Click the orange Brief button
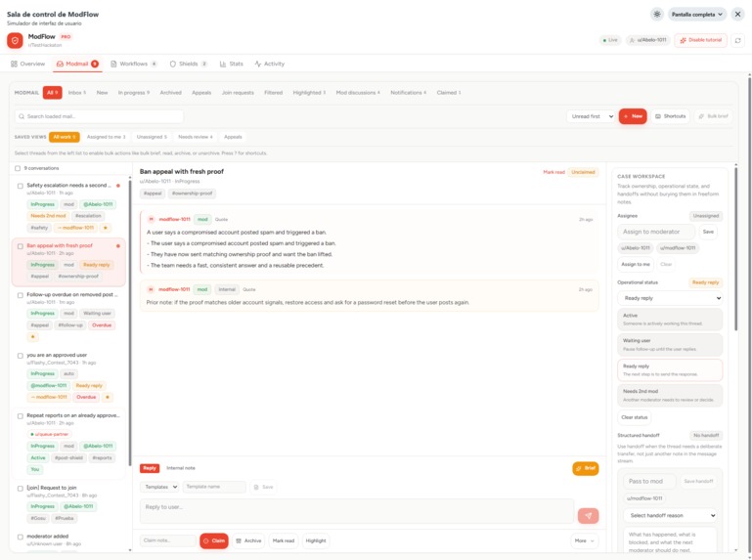752x560 pixels. pos(585,468)
